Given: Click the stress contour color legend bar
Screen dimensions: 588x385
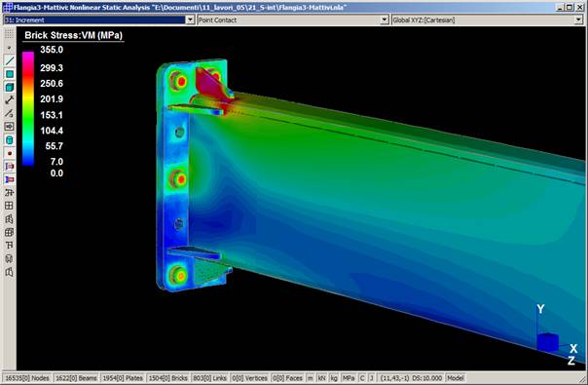Looking at the screenshot, I should coord(28,108).
